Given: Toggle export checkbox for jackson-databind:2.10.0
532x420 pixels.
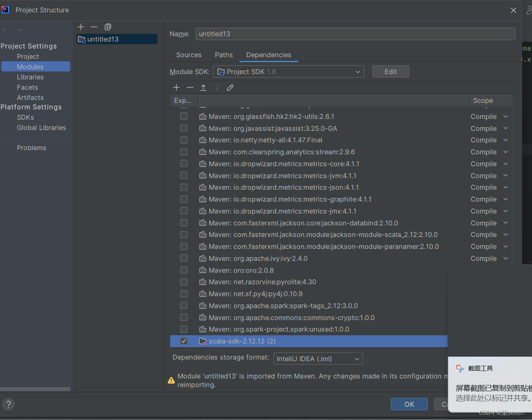Looking at the screenshot, I should 184,223.
